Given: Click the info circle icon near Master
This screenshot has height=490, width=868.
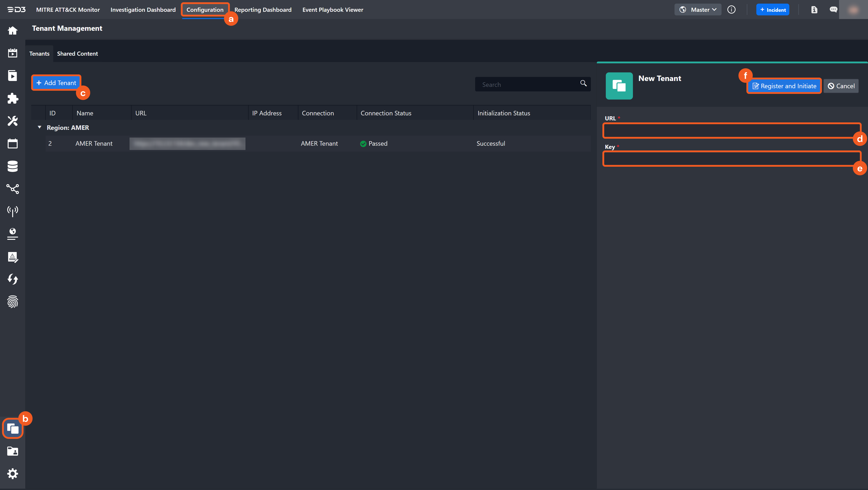Looking at the screenshot, I should (731, 10).
